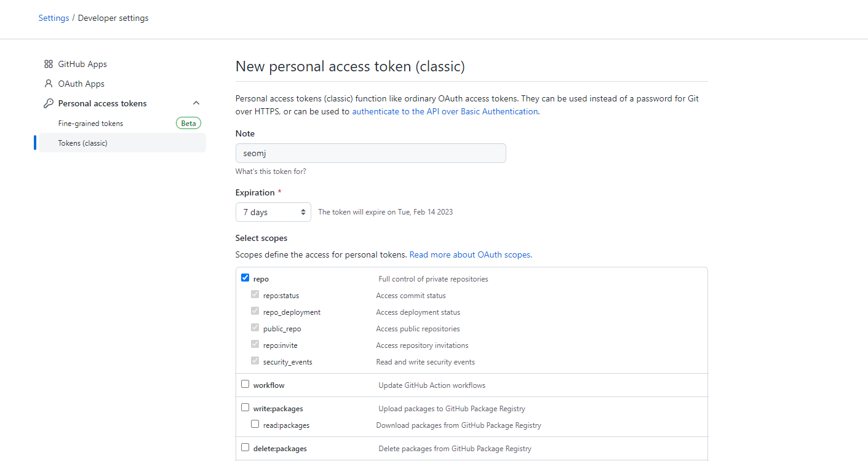Screen dimensions: 868x461
Task: Click the OAuth Apps person icon
Action: pyautogui.click(x=49, y=84)
